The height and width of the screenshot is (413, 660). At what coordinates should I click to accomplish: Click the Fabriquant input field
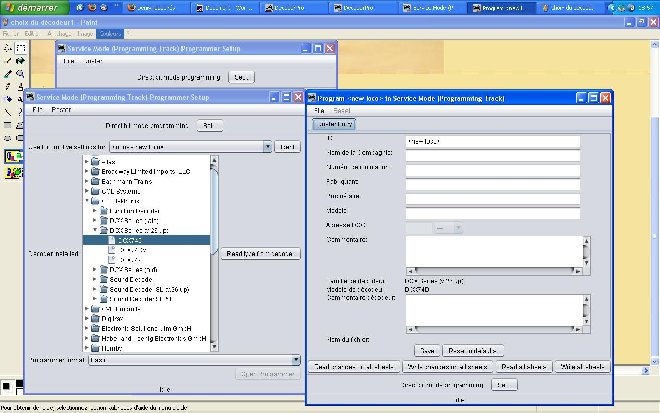coord(492,185)
